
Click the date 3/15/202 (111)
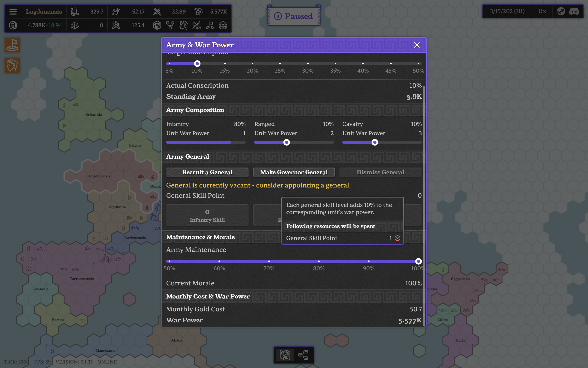click(507, 11)
